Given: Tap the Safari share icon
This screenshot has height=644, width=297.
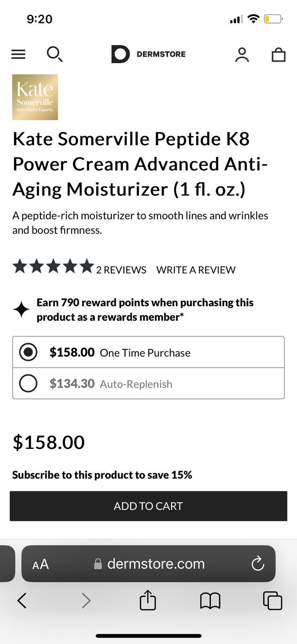Looking at the screenshot, I should click(x=147, y=600).
